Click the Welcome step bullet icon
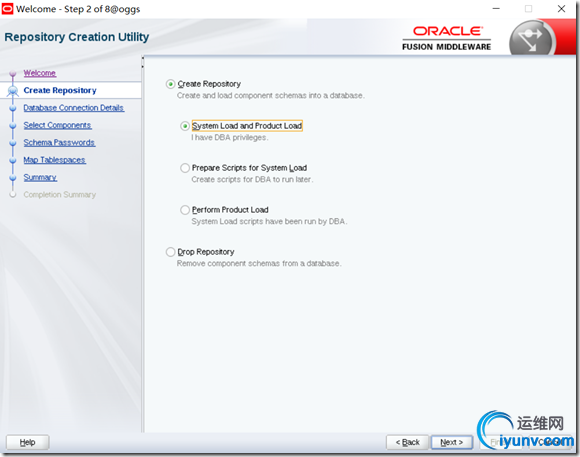 tap(13, 73)
